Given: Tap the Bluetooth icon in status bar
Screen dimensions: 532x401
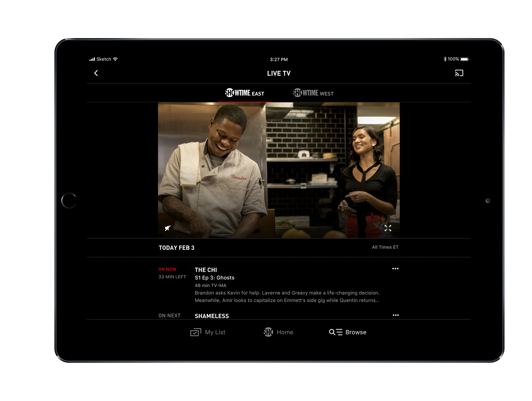Looking at the screenshot, I should pyautogui.click(x=445, y=59).
